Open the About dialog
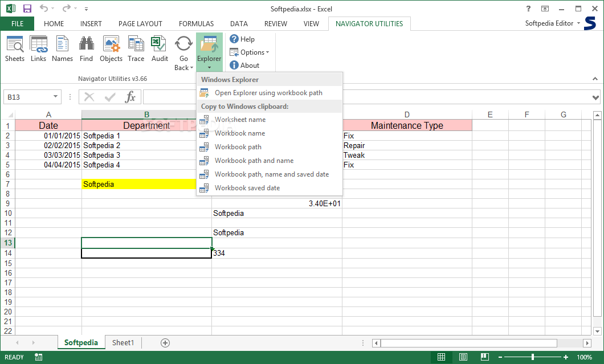 coord(244,66)
